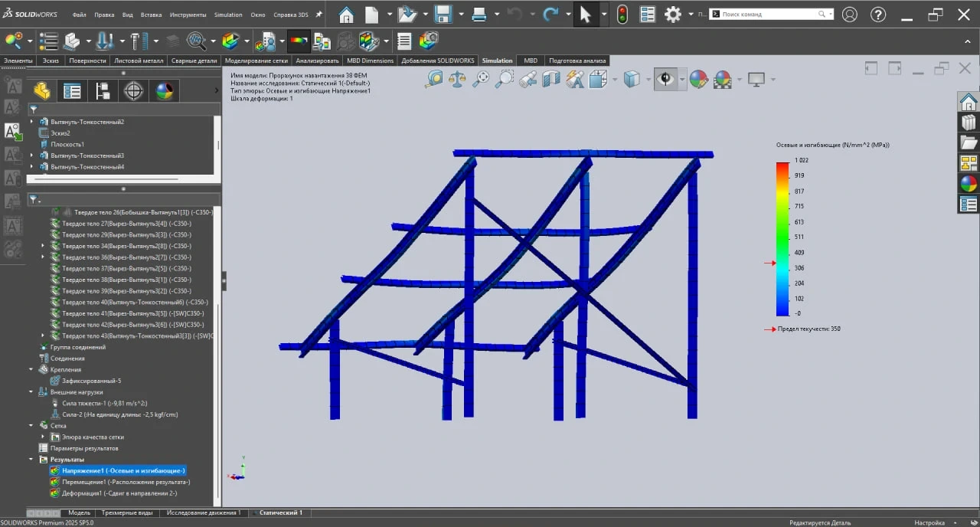Open the Файл menu
This screenshot has height=527, width=980.
click(80, 15)
